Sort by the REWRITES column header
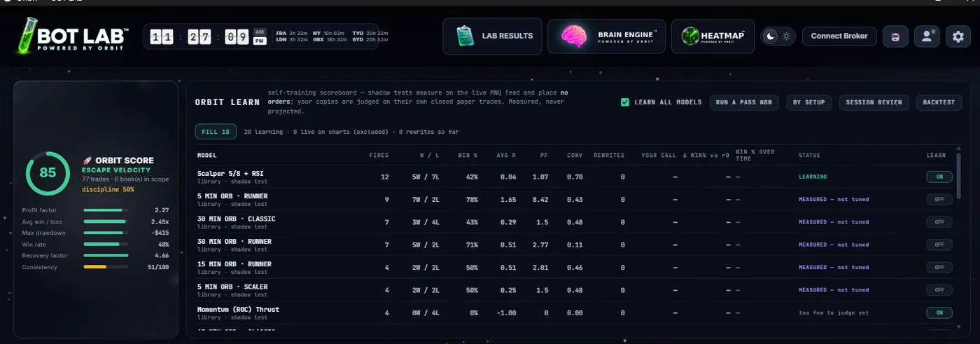The height and width of the screenshot is (344, 980). [x=608, y=156]
